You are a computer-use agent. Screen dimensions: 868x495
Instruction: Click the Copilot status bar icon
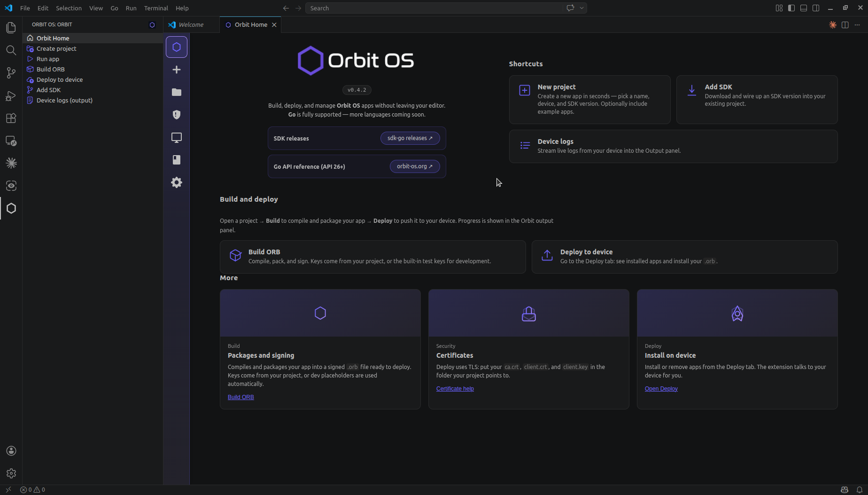coord(845,490)
